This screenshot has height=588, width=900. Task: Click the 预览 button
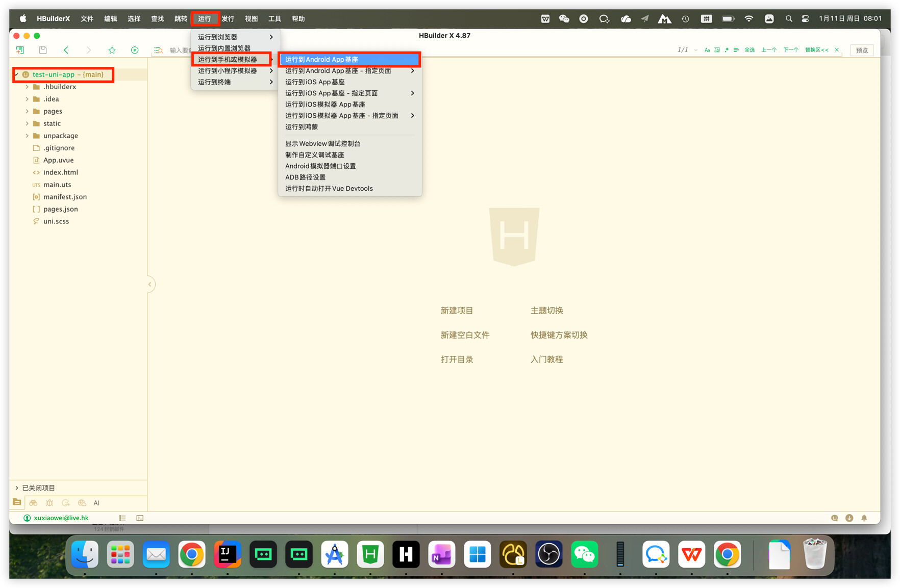[x=862, y=50]
